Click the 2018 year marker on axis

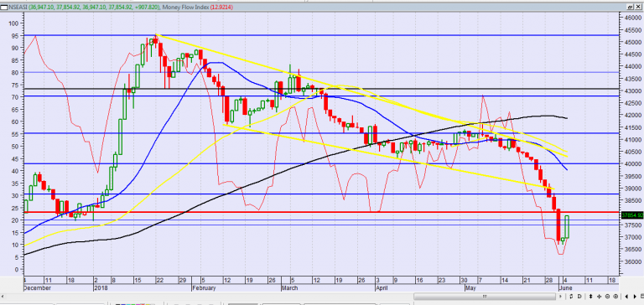100,287
